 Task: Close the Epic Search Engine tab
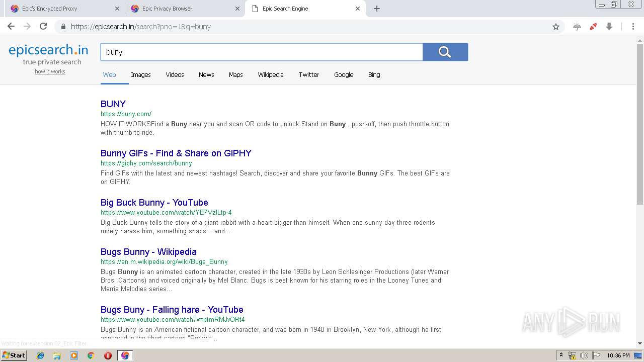(358, 9)
